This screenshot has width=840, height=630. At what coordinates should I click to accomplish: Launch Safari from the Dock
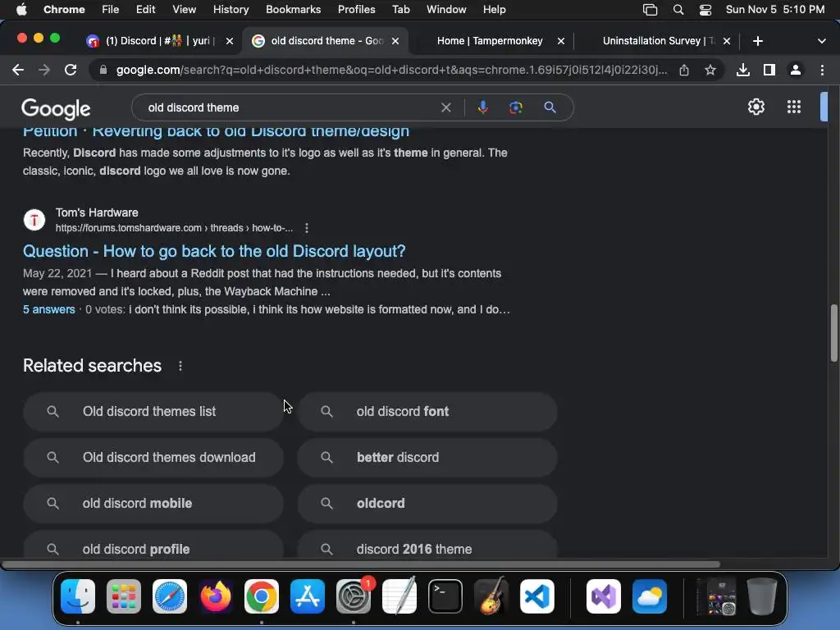[170, 596]
